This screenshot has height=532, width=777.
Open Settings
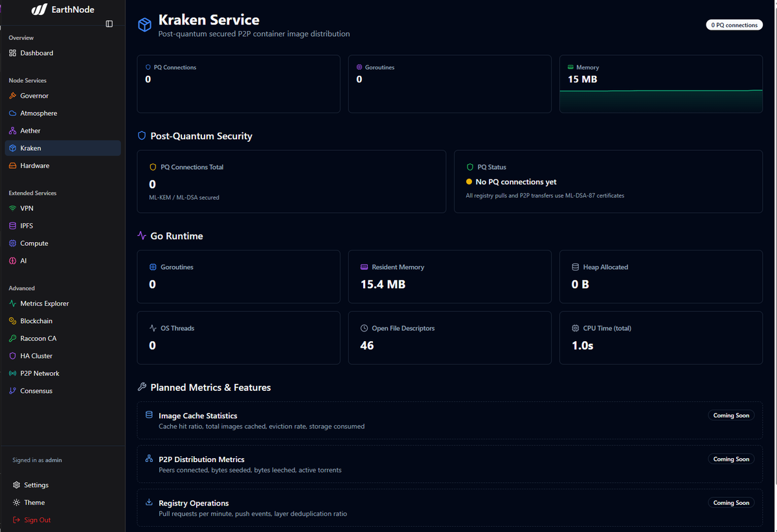[x=62, y=485]
